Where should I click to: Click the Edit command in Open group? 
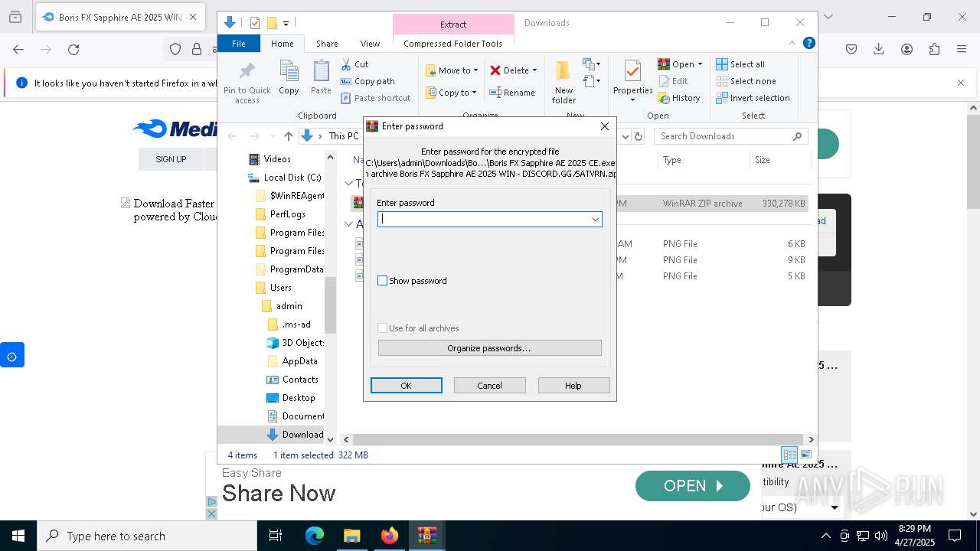click(x=673, y=81)
